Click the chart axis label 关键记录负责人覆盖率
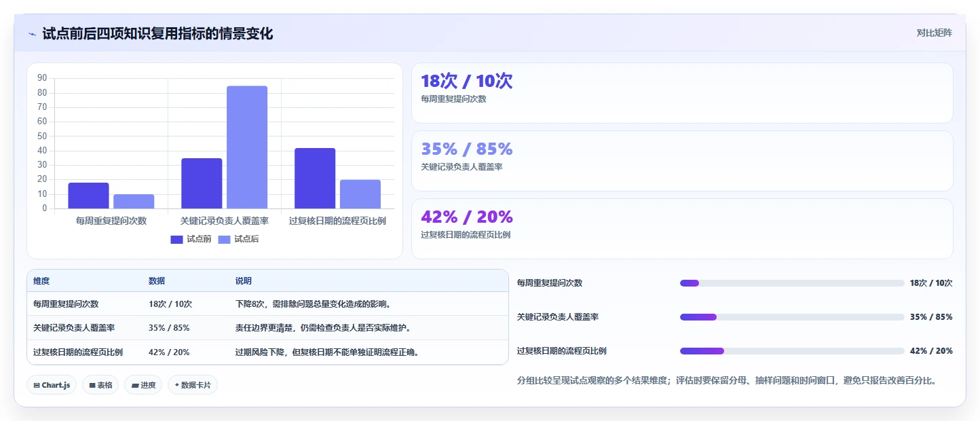The width and height of the screenshot is (980, 421). pyautogui.click(x=225, y=221)
